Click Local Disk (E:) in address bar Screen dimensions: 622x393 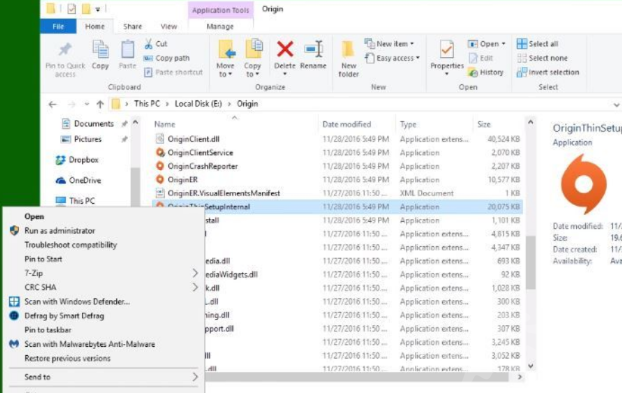point(198,104)
